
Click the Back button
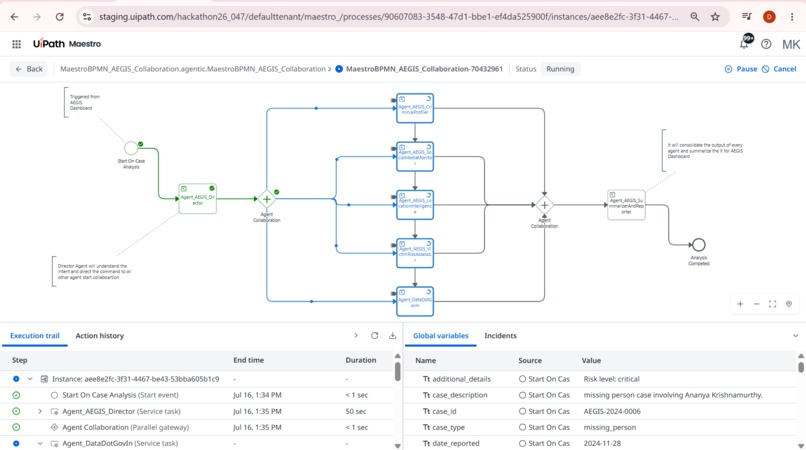tap(29, 69)
